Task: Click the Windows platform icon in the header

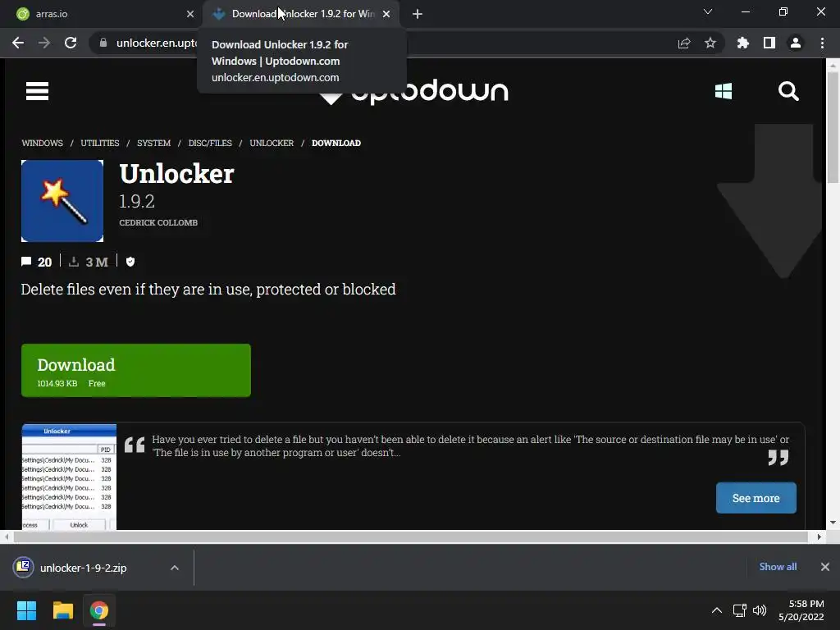Action: coord(724,91)
